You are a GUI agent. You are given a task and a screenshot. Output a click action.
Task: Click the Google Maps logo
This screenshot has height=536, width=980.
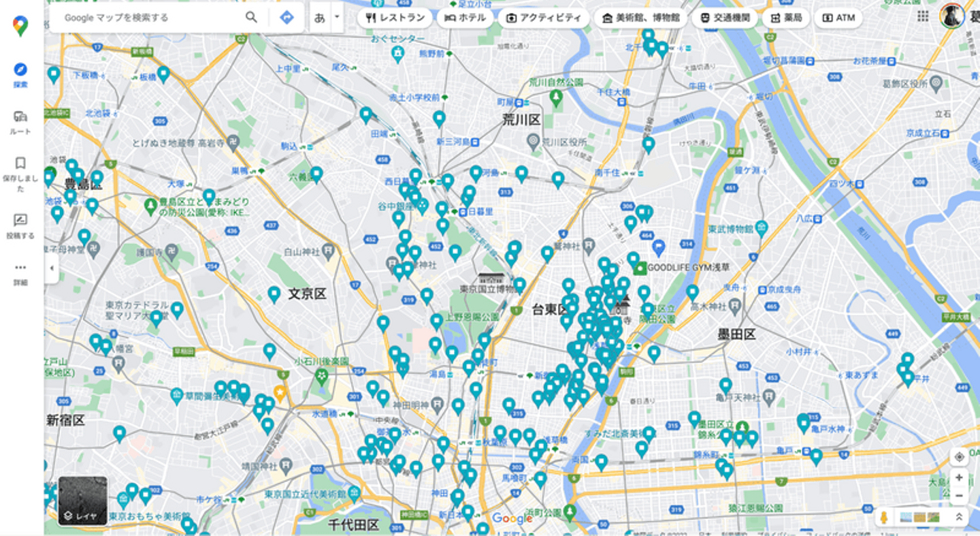[20, 26]
